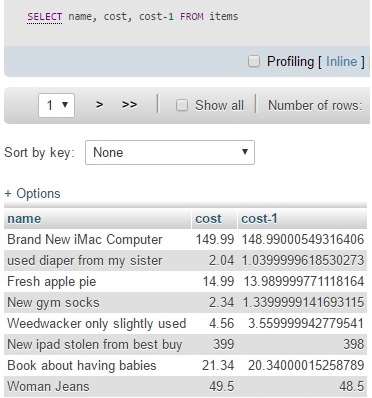The width and height of the screenshot is (372, 398).
Task: Open the Sort by key dropdown
Action: pos(170,152)
